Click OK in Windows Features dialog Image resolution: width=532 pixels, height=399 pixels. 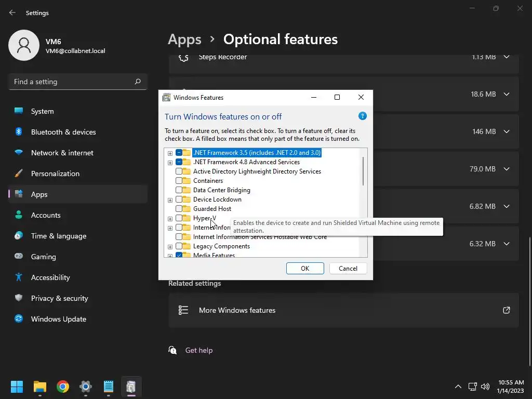coord(305,269)
